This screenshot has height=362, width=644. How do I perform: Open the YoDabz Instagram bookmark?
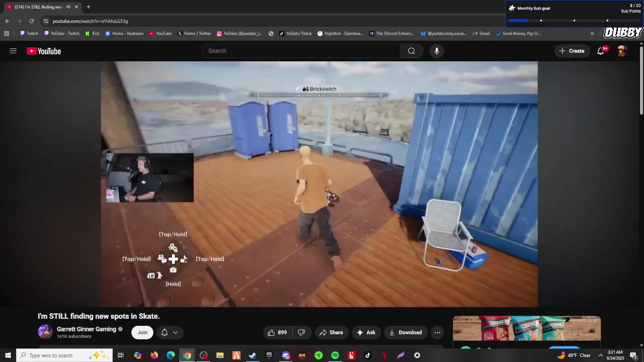click(239, 34)
